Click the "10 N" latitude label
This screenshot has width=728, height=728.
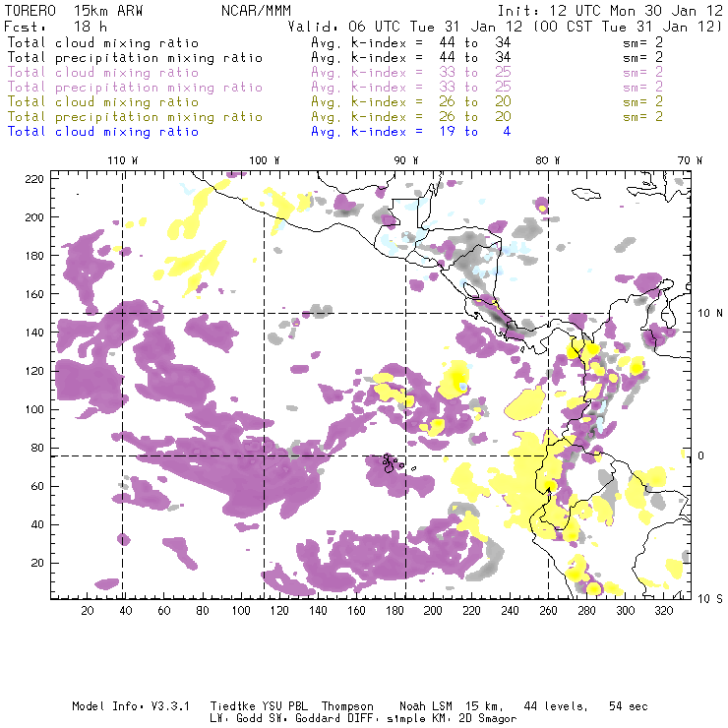[710, 314]
